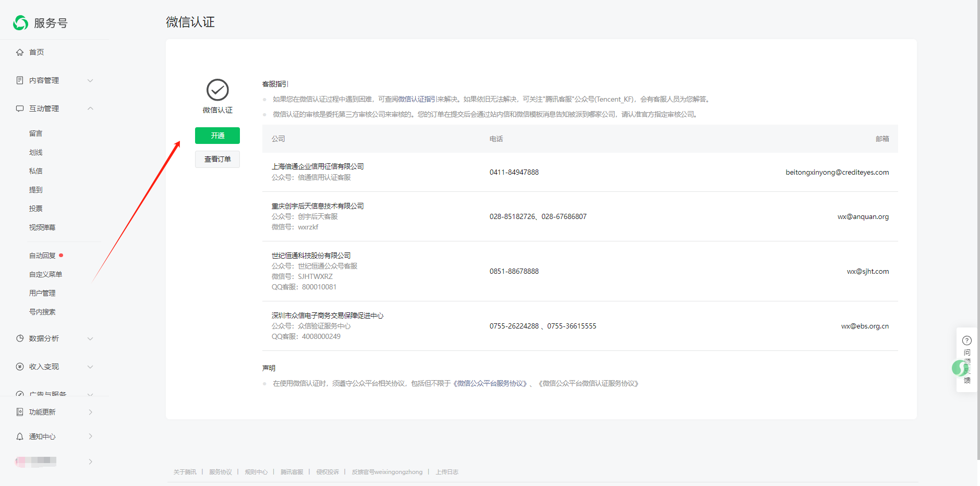Open 自动回复 in the sidebar
This screenshot has height=486, width=980.
click(42, 256)
